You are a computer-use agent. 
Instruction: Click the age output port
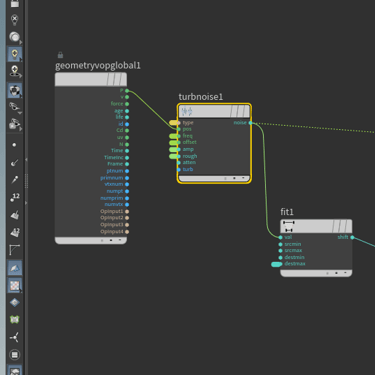(x=127, y=111)
